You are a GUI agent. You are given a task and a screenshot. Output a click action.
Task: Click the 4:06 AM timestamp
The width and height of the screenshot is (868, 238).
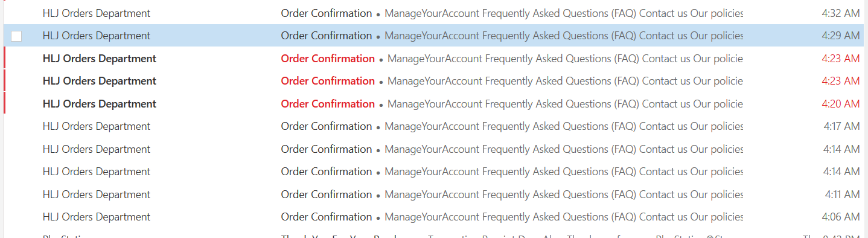pos(841,217)
